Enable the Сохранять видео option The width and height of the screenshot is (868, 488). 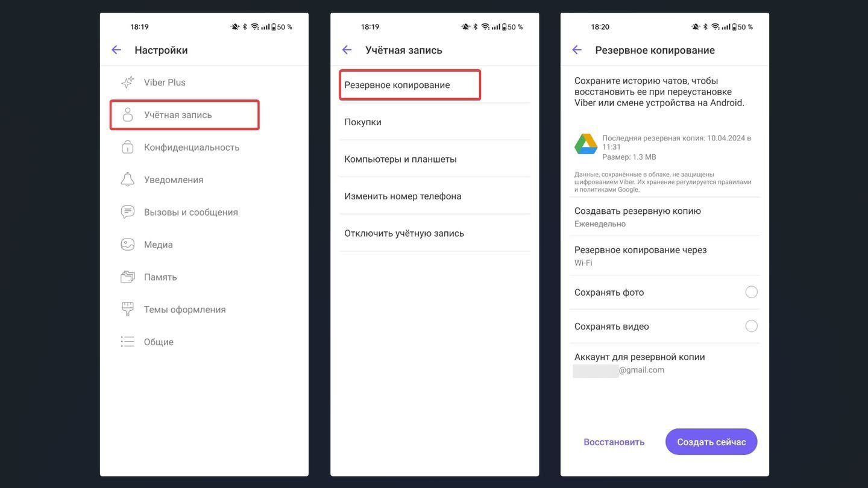pyautogui.click(x=751, y=326)
